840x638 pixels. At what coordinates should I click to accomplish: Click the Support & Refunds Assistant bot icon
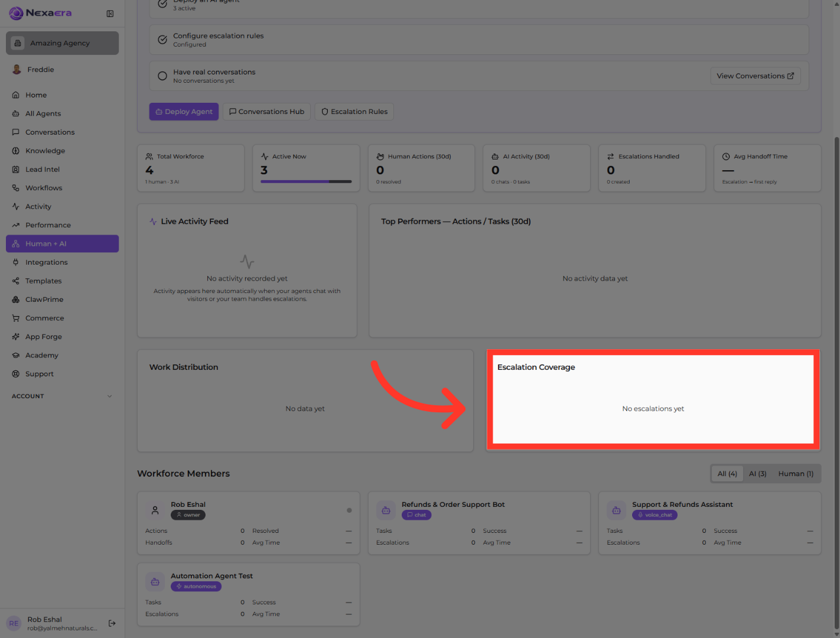click(616, 510)
